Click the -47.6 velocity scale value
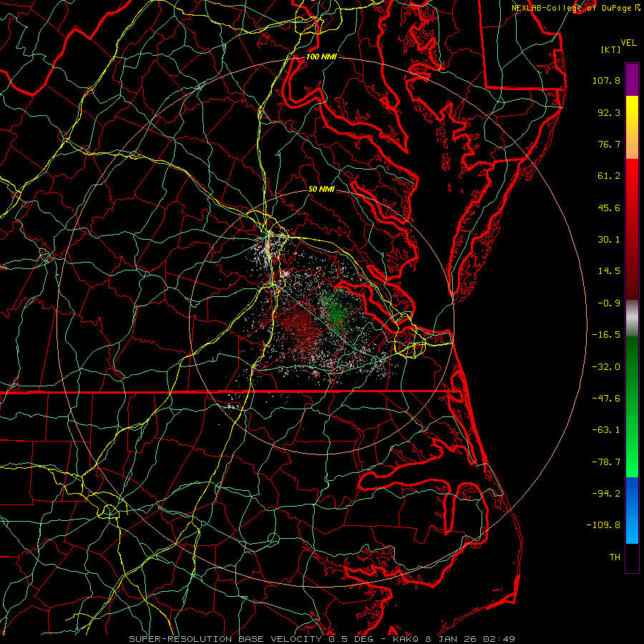This screenshot has width=644, height=644. [x=606, y=399]
